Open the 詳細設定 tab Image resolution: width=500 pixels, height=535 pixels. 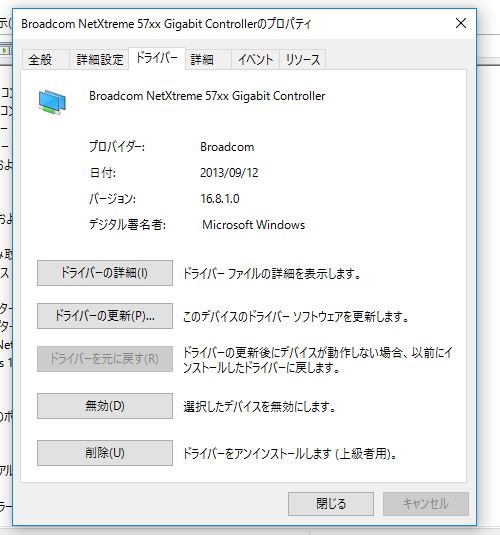pos(99,60)
